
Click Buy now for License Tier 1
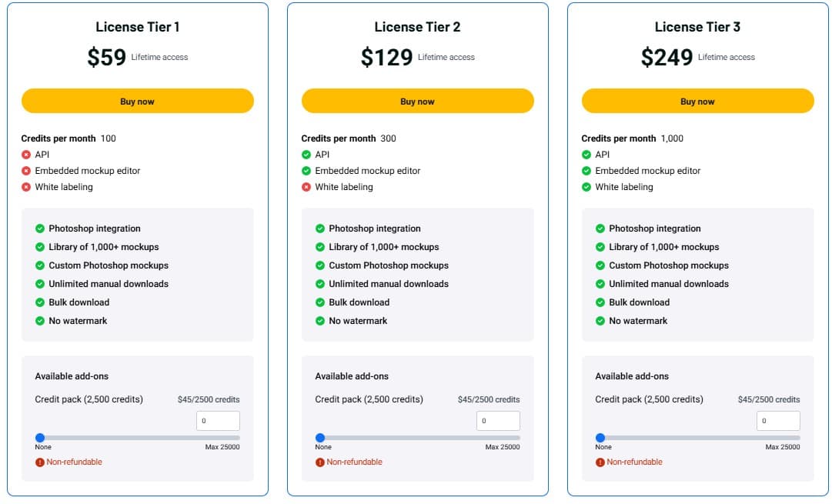(137, 101)
